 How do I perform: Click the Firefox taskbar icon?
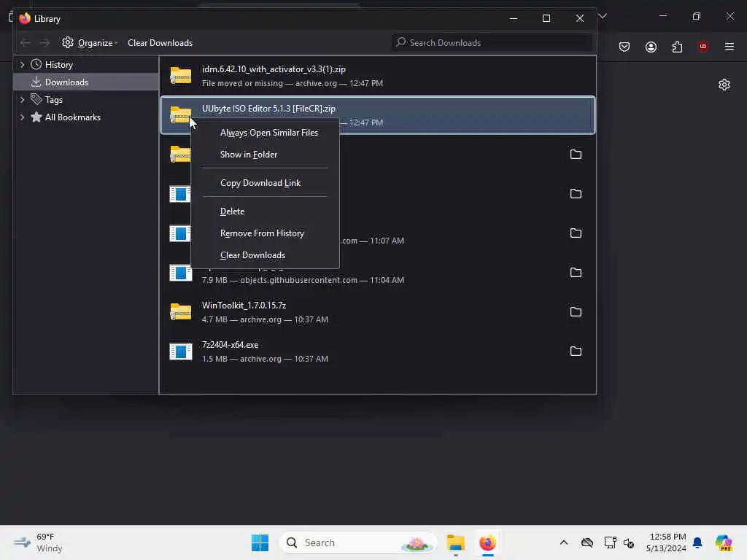point(487,542)
